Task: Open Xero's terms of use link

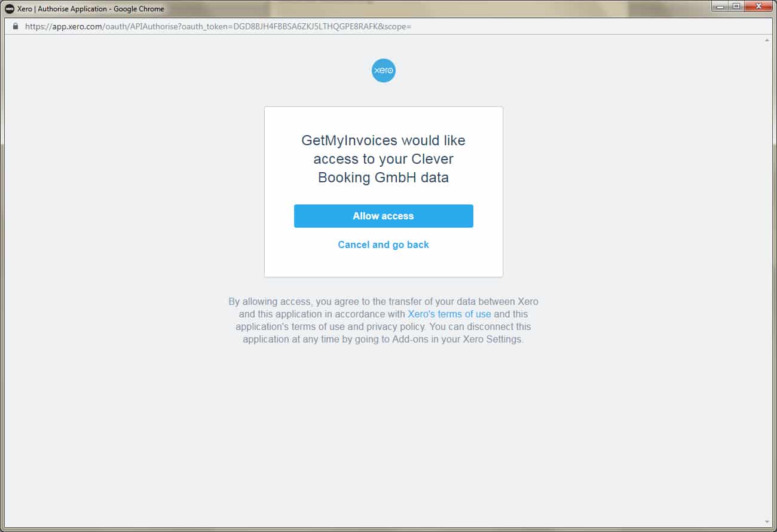Action: pos(449,314)
